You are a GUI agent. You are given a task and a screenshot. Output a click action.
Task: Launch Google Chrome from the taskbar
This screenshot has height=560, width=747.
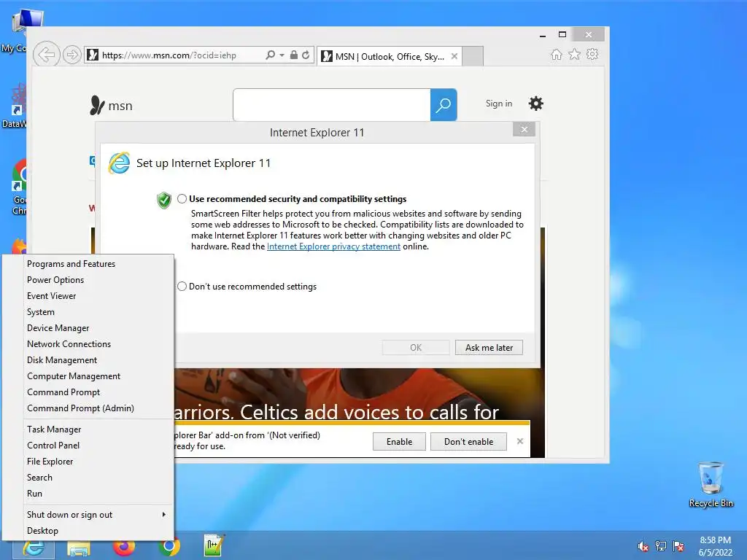[x=169, y=548]
